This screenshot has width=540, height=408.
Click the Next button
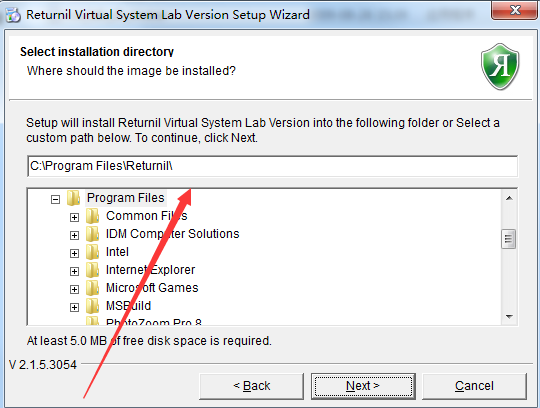tap(363, 386)
